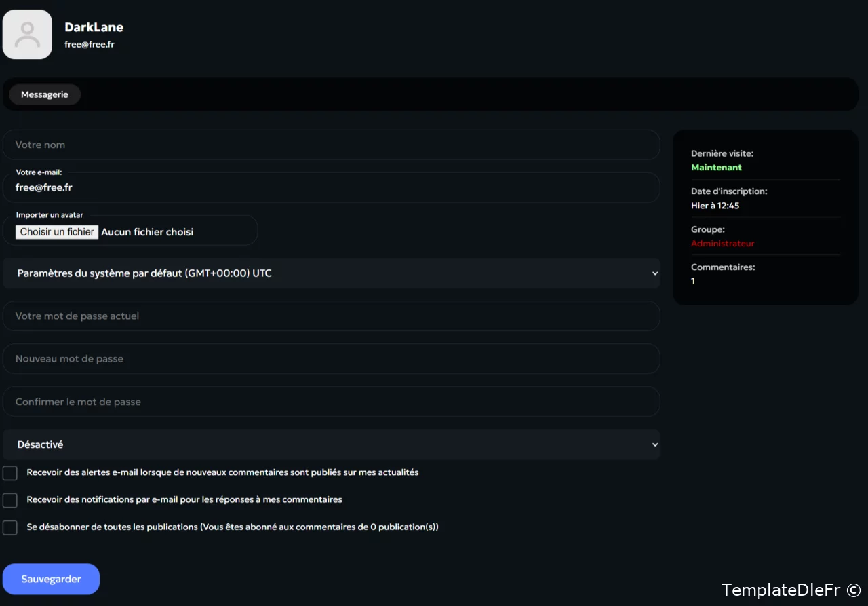The height and width of the screenshot is (606, 868).
Task: Focus the 'Votre mot de passe actuel' field
Action: (x=331, y=316)
